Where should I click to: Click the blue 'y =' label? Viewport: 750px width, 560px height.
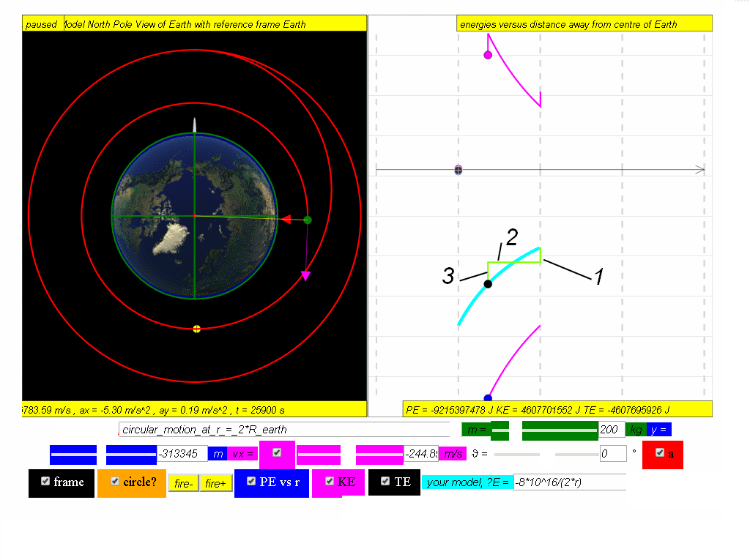tap(658, 430)
